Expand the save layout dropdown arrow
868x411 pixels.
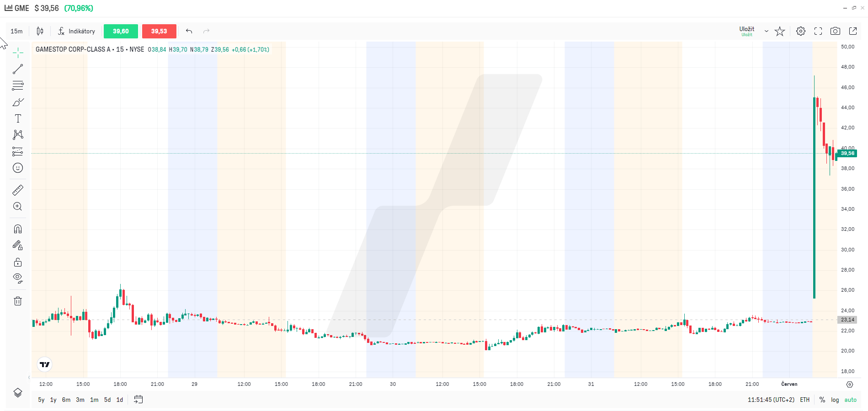767,31
